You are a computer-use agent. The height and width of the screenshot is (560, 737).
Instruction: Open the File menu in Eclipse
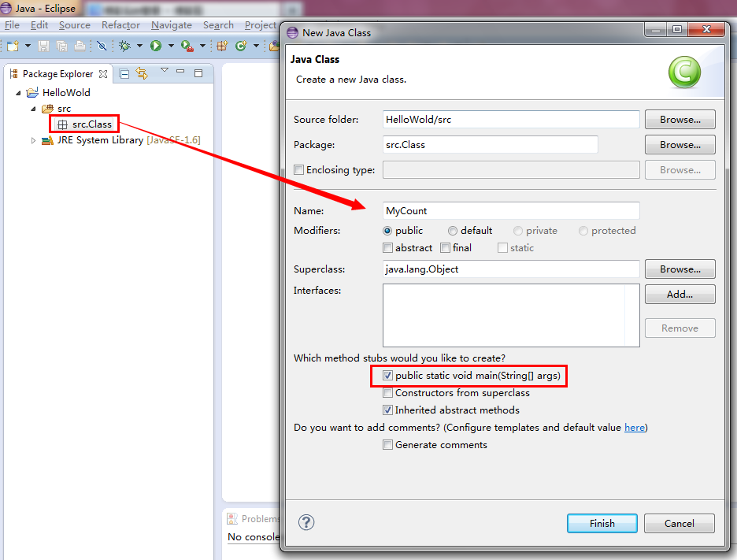click(x=12, y=25)
